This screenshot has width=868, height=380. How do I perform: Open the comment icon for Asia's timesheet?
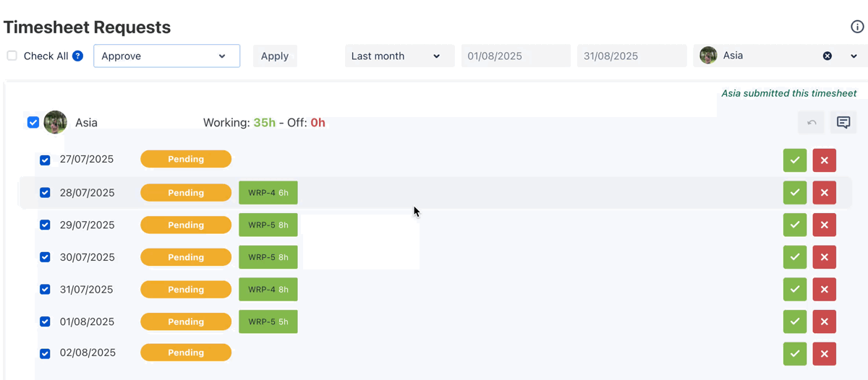pyautogui.click(x=843, y=123)
